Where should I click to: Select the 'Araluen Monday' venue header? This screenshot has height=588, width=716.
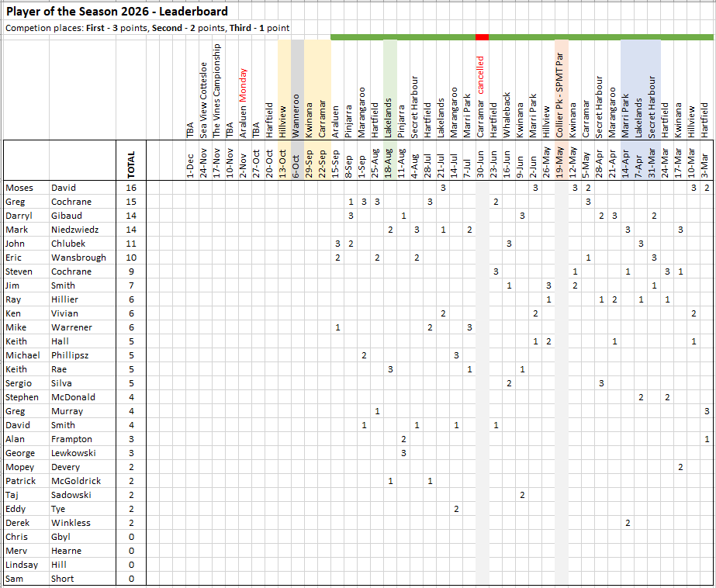point(243,103)
